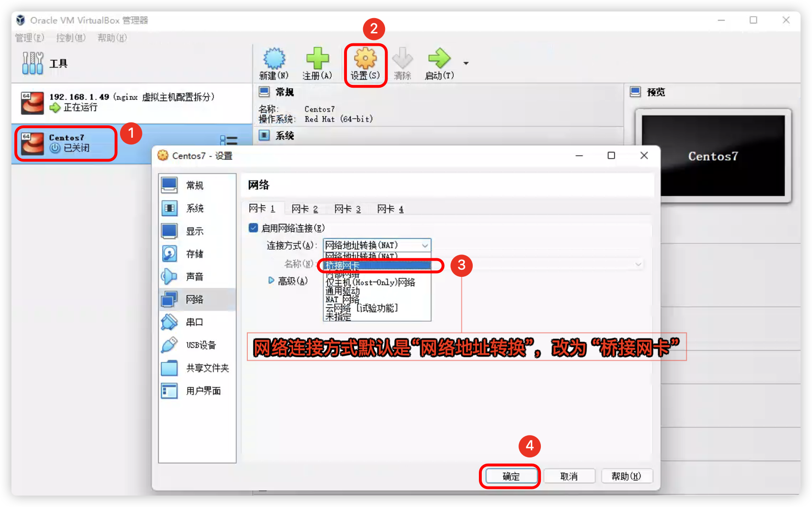Open the Centos7 VM list menu icon

coord(229,141)
